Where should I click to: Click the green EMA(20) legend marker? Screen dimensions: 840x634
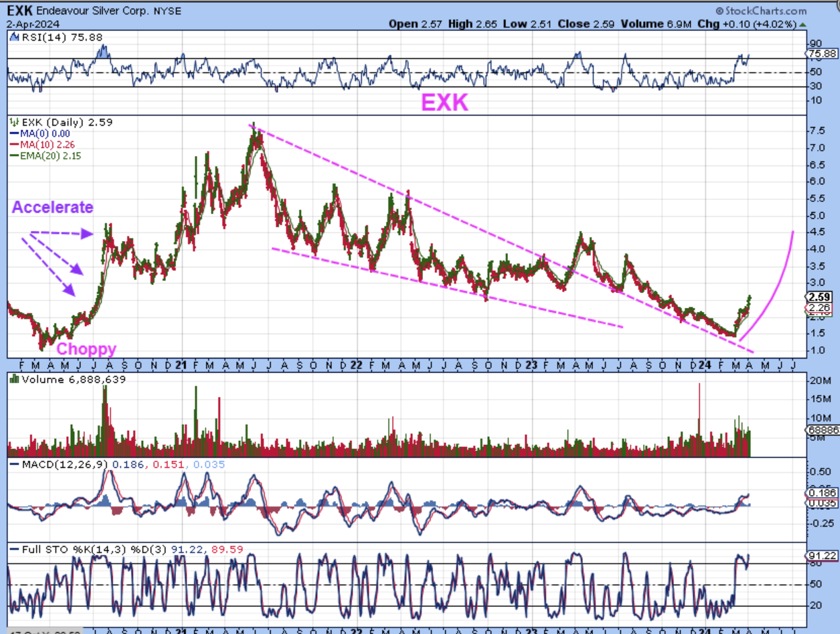click(13, 155)
